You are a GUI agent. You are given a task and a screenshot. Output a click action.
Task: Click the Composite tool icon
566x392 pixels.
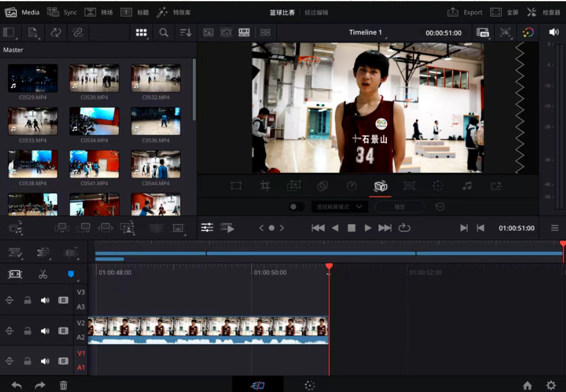tap(322, 186)
